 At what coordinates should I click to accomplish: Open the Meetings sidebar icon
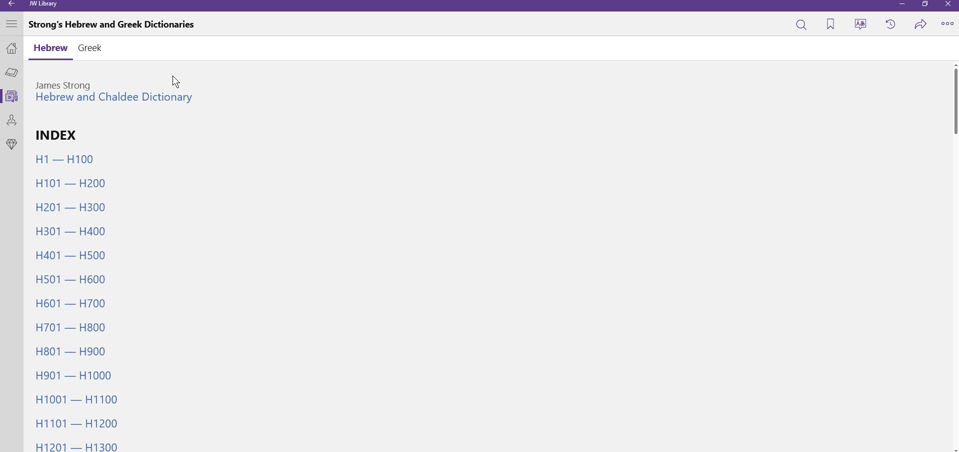click(x=11, y=120)
